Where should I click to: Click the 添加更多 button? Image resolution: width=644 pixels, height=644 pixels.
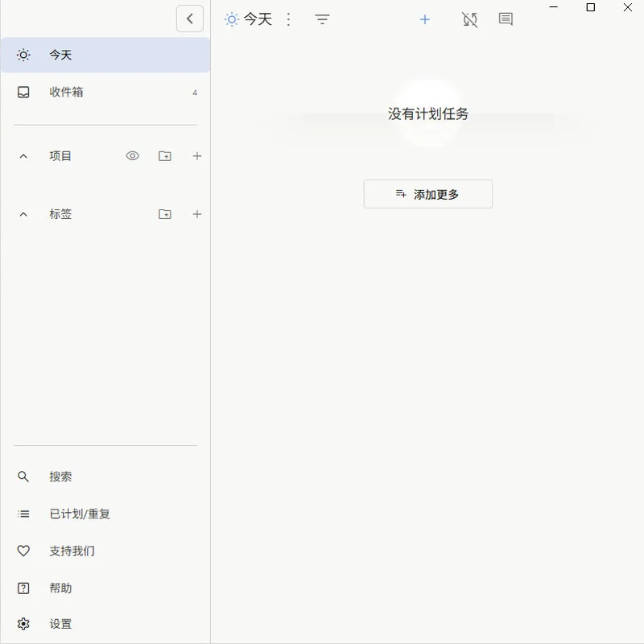click(x=428, y=194)
